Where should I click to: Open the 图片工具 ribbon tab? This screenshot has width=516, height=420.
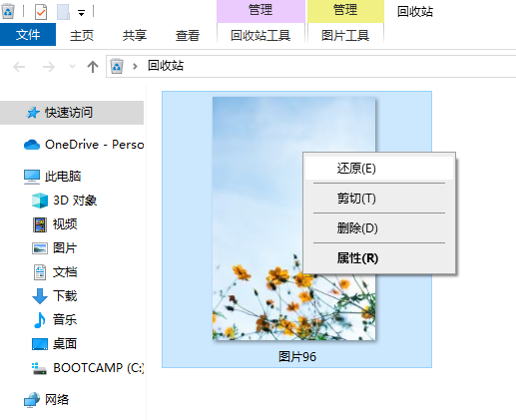345,35
